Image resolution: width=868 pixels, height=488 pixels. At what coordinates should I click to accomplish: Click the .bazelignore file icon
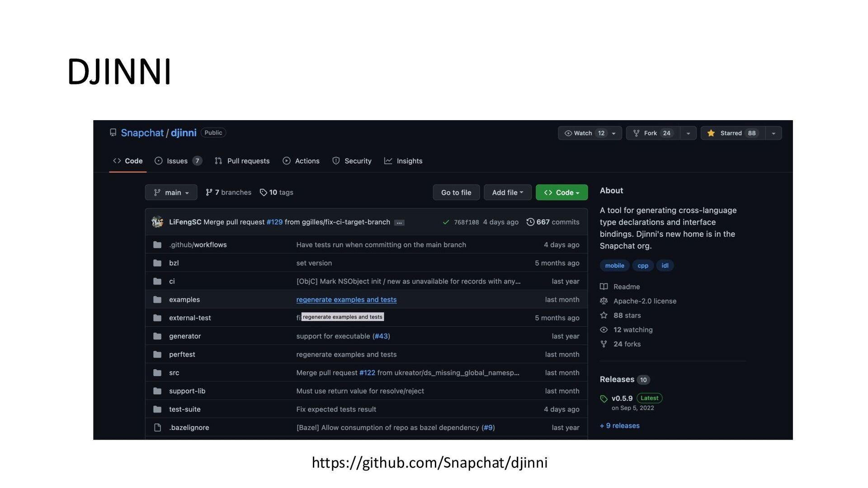[157, 427]
